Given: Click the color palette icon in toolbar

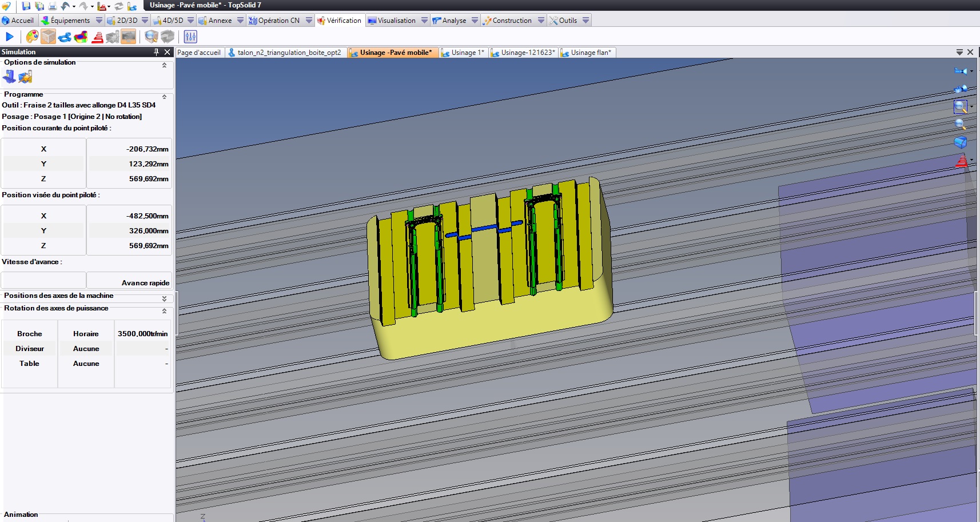Looking at the screenshot, I should 32,37.
